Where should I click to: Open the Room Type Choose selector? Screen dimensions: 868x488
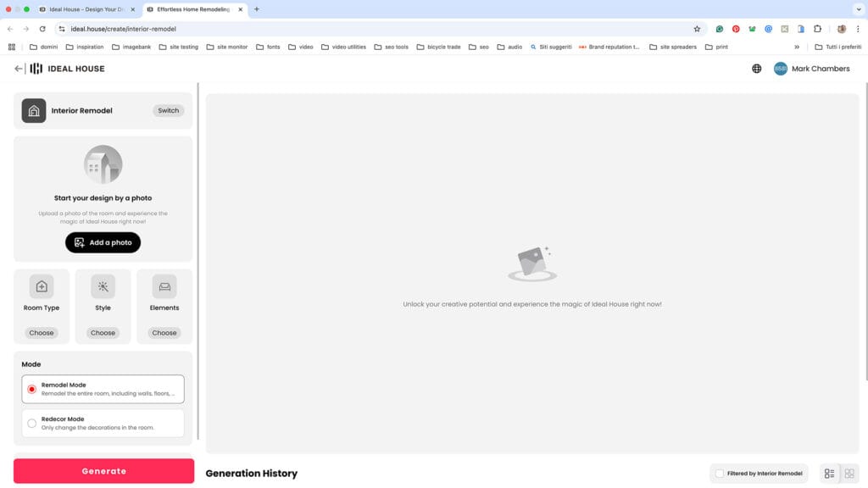42,333
